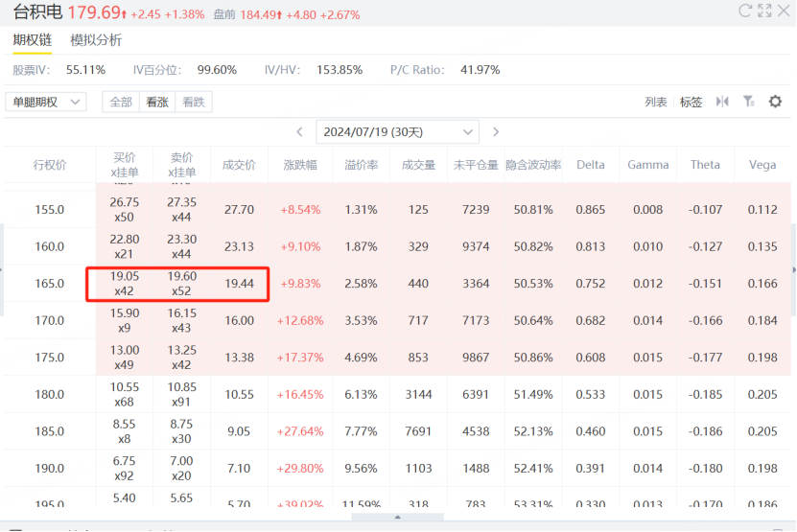797x532 pixels.
Task: Click the 未平仓量 column header
Action: point(476,165)
